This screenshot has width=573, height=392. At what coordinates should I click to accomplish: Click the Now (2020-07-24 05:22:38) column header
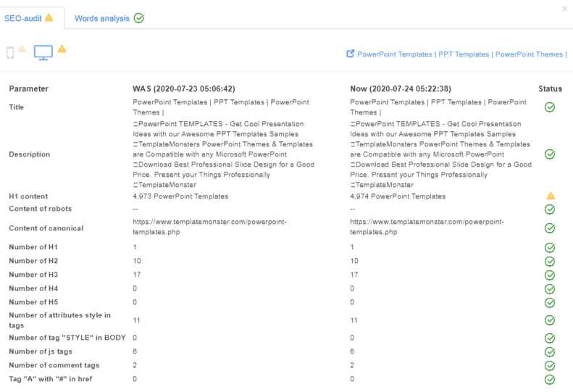401,89
